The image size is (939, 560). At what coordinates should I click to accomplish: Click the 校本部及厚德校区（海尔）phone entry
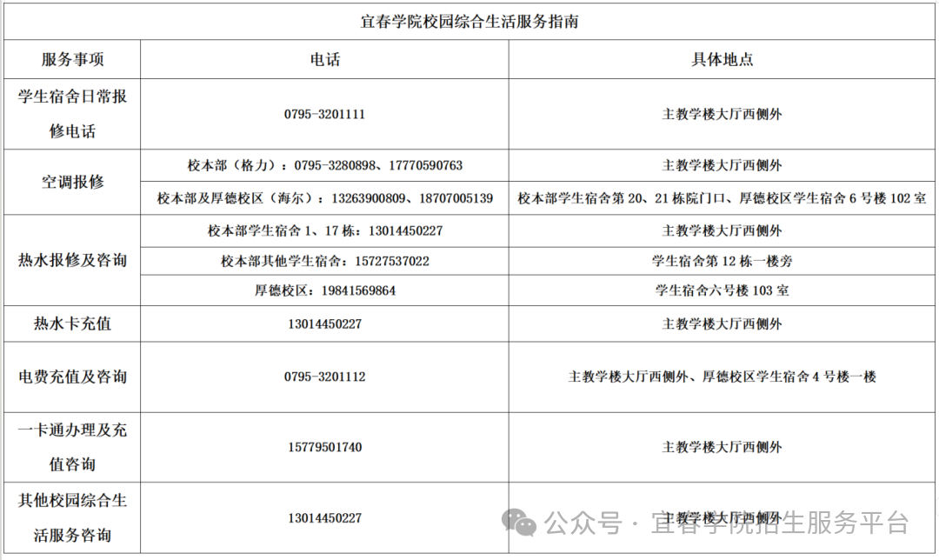324,198
